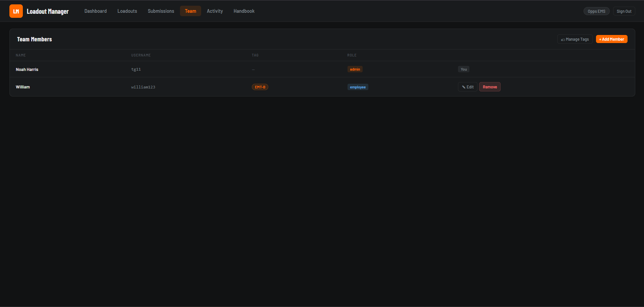The width and height of the screenshot is (644, 307).
Task: Select the pencil icon on William's Edit button
Action: pos(464,86)
